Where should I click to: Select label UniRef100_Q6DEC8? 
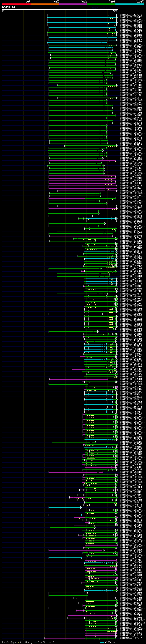pyautogui.click(x=131, y=70)
